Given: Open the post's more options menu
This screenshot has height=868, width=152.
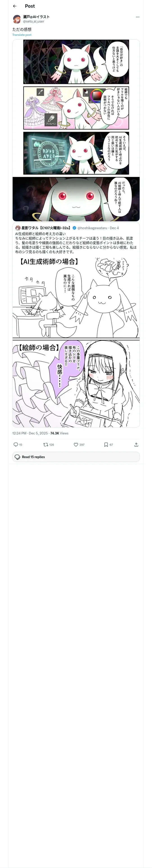Looking at the screenshot, I should click(138, 17).
